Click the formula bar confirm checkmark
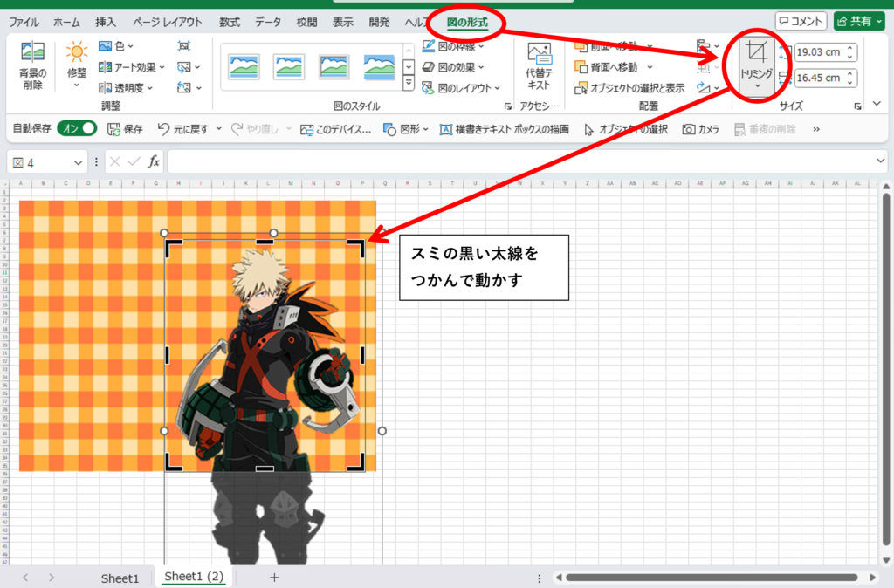 click(x=134, y=161)
